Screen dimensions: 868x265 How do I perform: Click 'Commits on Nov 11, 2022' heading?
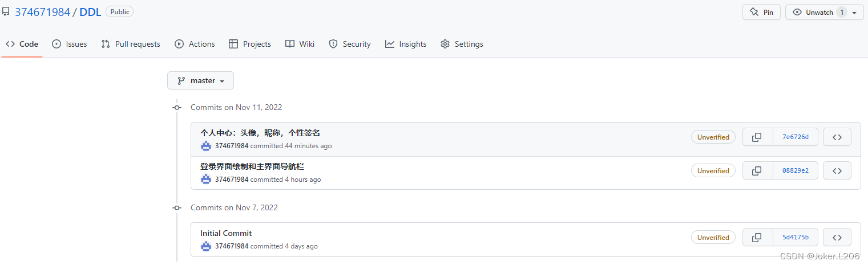click(x=236, y=107)
